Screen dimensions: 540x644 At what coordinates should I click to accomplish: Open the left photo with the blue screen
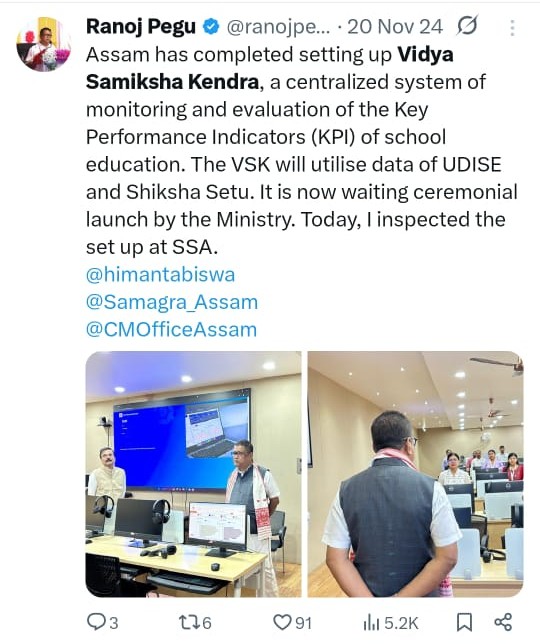click(193, 474)
